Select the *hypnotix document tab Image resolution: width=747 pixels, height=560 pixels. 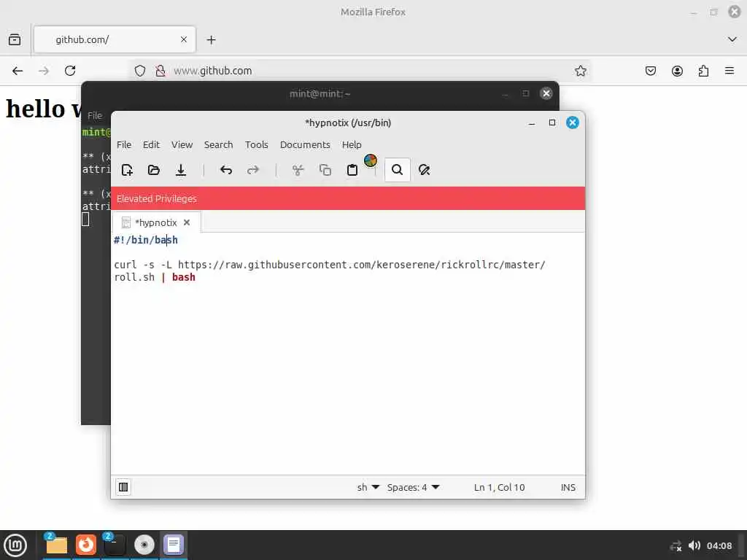[156, 223]
